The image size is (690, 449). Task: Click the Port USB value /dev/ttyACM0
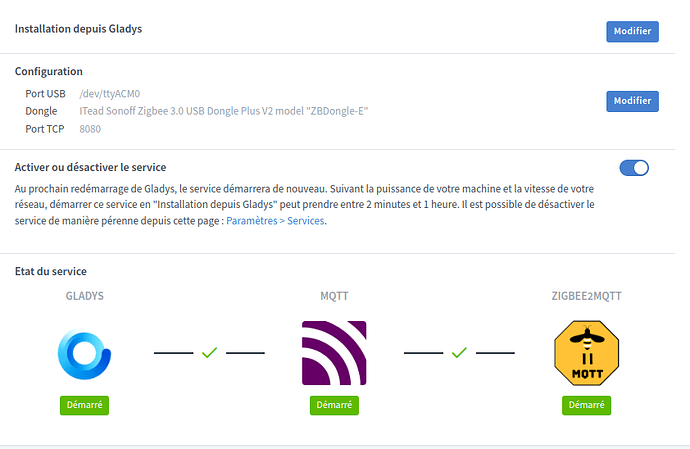(110, 93)
